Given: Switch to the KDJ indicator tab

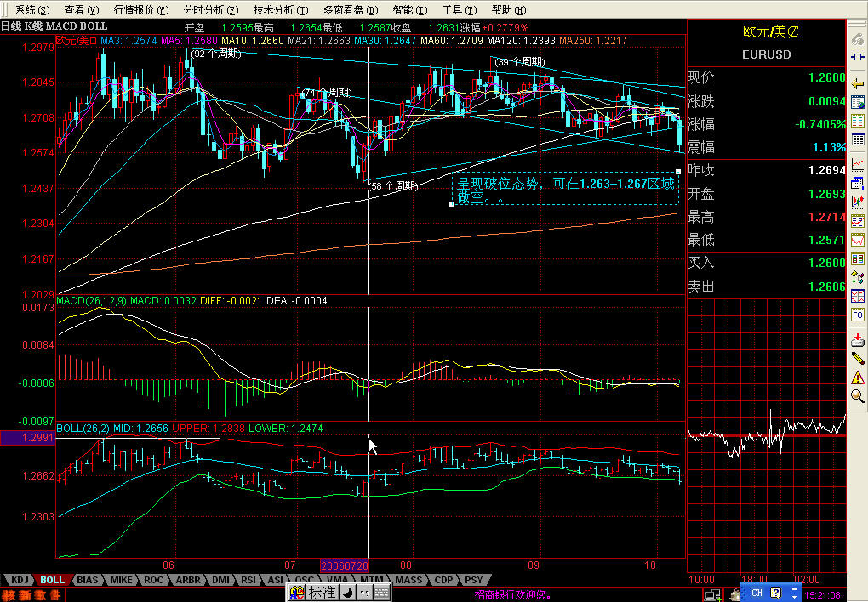Looking at the screenshot, I should click(20, 580).
